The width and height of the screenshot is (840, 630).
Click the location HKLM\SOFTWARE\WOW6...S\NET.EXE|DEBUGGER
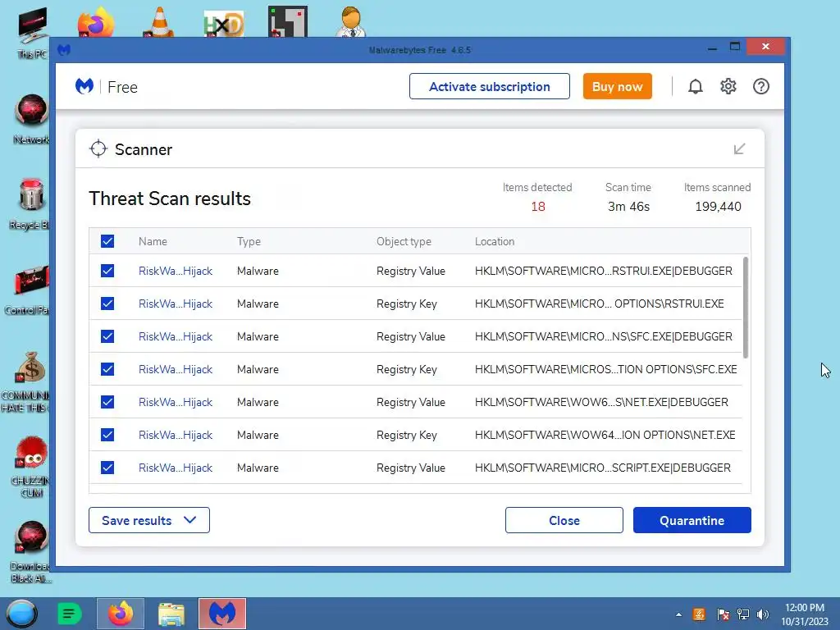601,402
